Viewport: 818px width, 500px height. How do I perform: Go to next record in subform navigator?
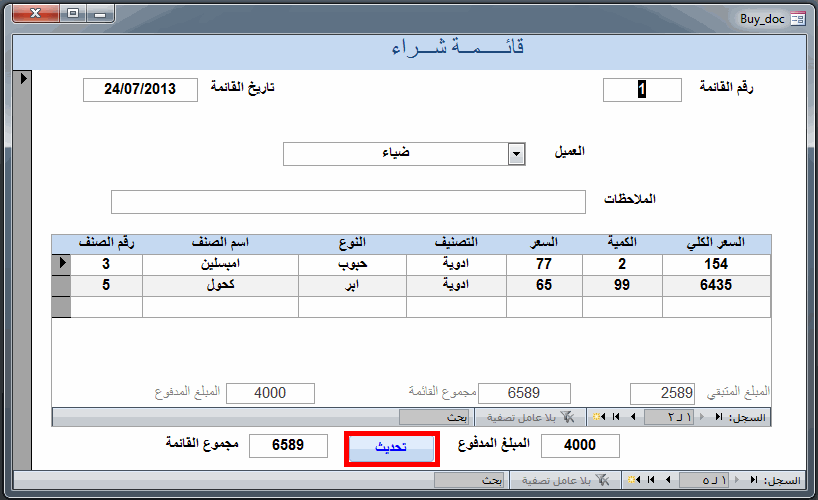click(633, 417)
